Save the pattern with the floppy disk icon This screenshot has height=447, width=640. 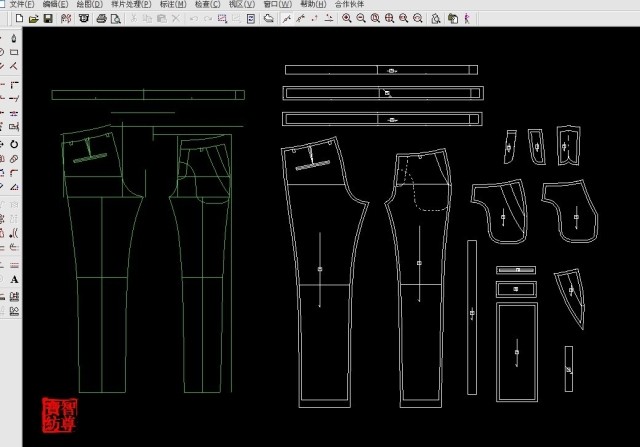pos(47,19)
